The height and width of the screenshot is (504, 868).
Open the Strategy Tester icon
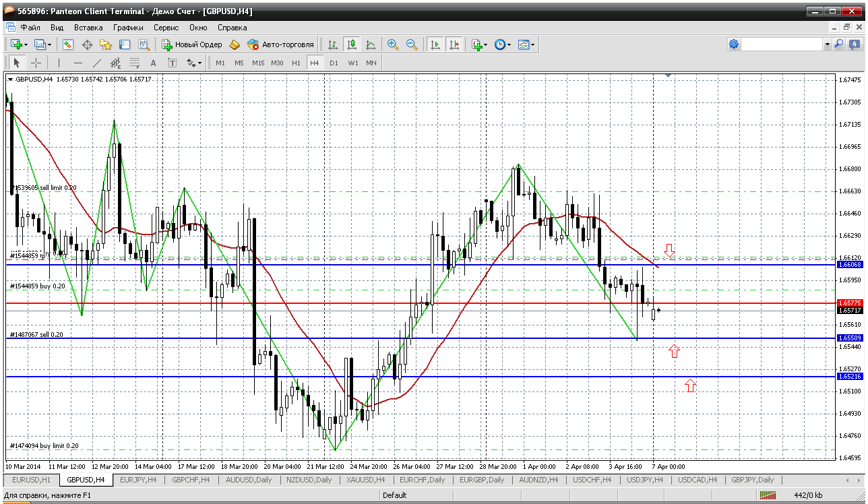coord(144,44)
